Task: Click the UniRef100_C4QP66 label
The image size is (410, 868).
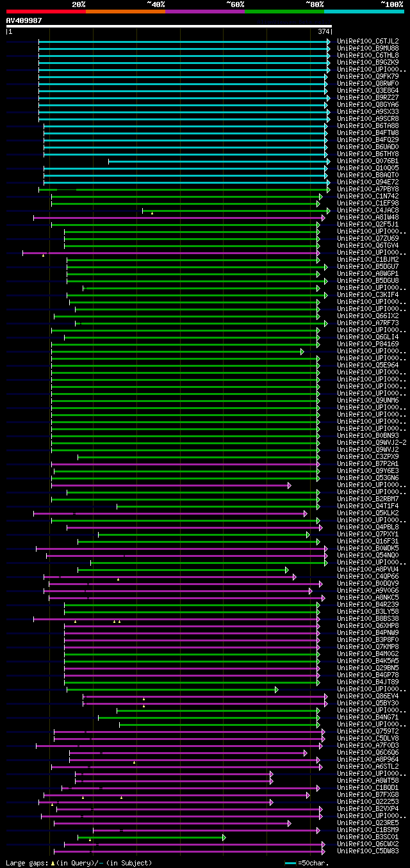Action: [368, 576]
